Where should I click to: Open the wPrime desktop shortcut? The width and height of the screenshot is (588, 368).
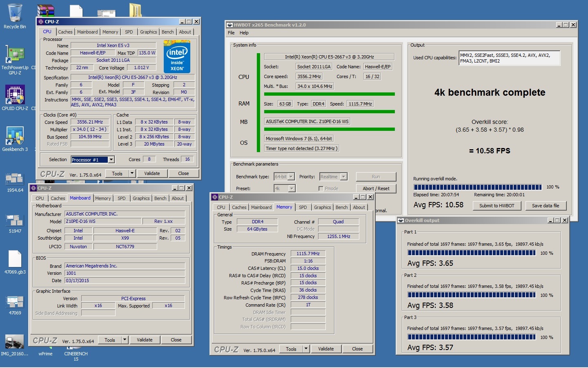45,352
